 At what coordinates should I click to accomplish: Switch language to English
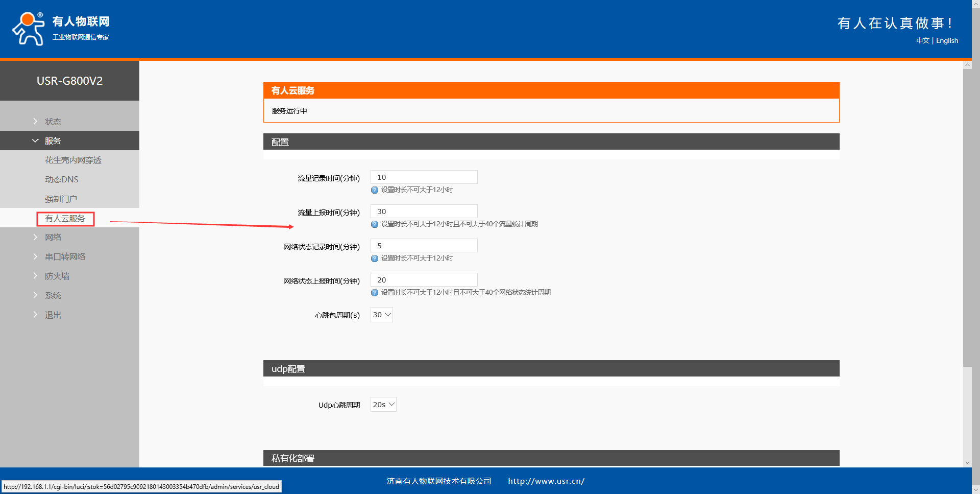pos(947,41)
